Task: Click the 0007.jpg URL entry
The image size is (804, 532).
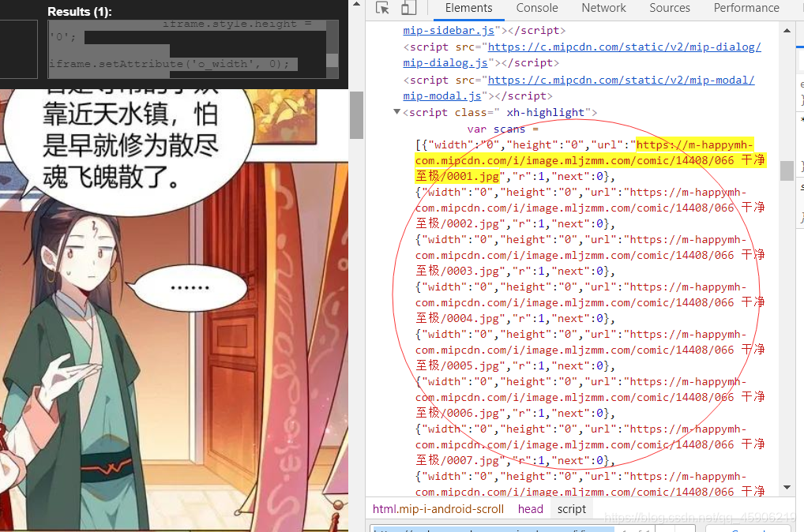Action: click(x=590, y=444)
